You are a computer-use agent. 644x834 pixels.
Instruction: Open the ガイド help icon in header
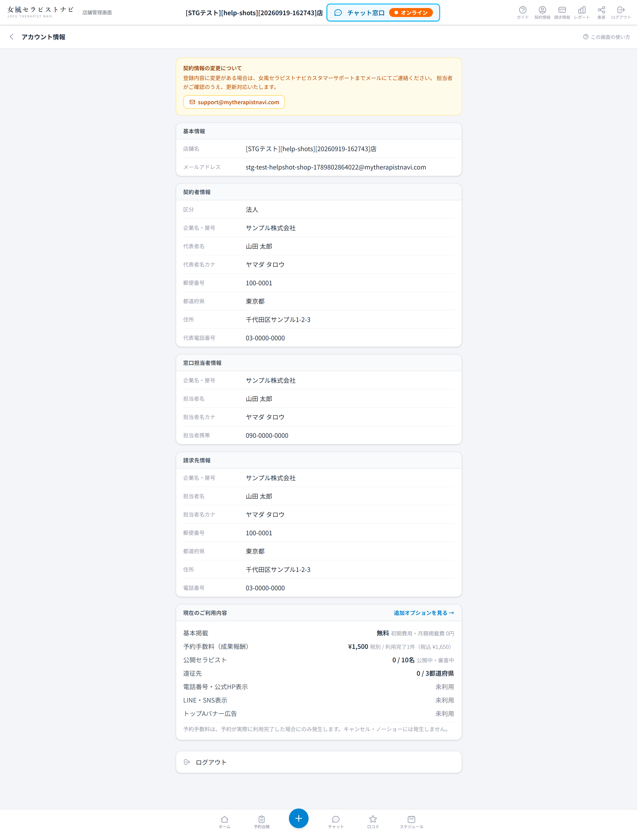pyautogui.click(x=522, y=13)
